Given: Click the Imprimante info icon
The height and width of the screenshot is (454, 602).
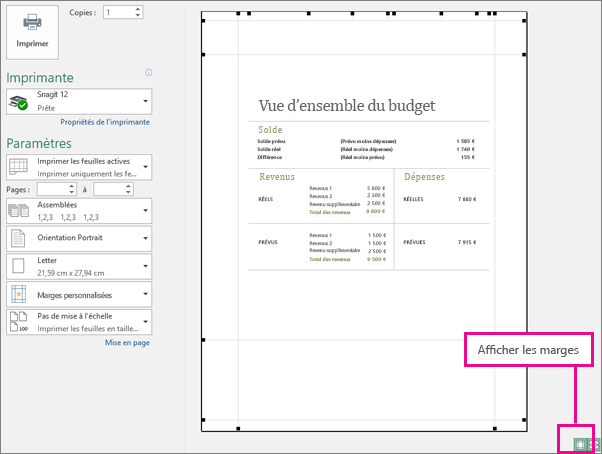Looking at the screenshot, I should point(149,73).
